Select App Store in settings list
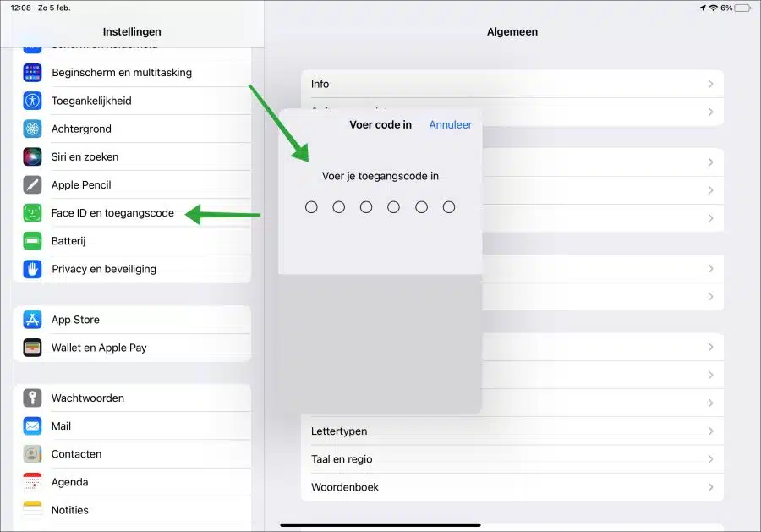This screenshot has width=761, height=532. pyautogui.click(x=132, y=320)
